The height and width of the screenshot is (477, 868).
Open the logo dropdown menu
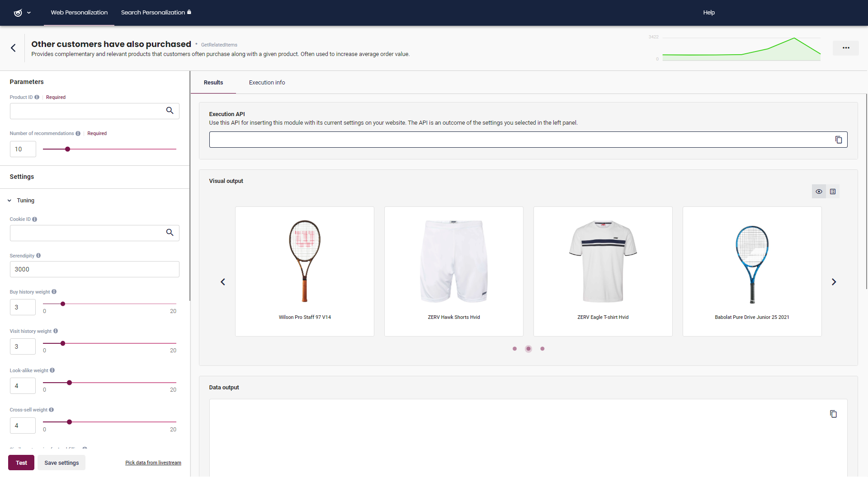point(22,13)
